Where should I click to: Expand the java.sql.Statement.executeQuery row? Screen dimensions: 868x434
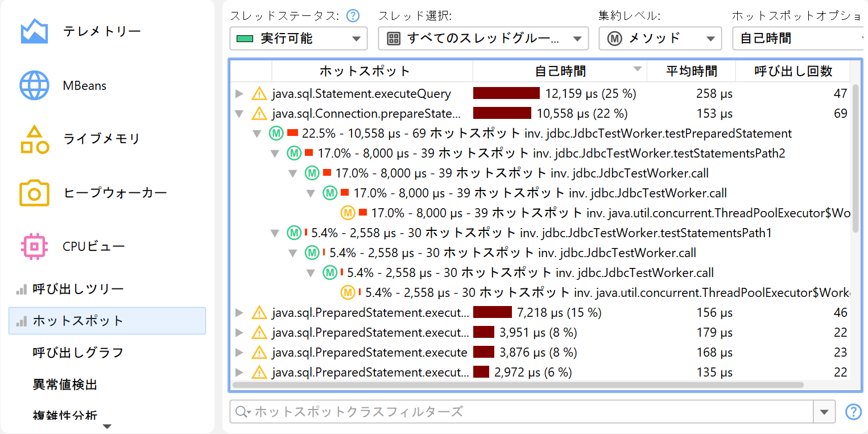point(239,94)
